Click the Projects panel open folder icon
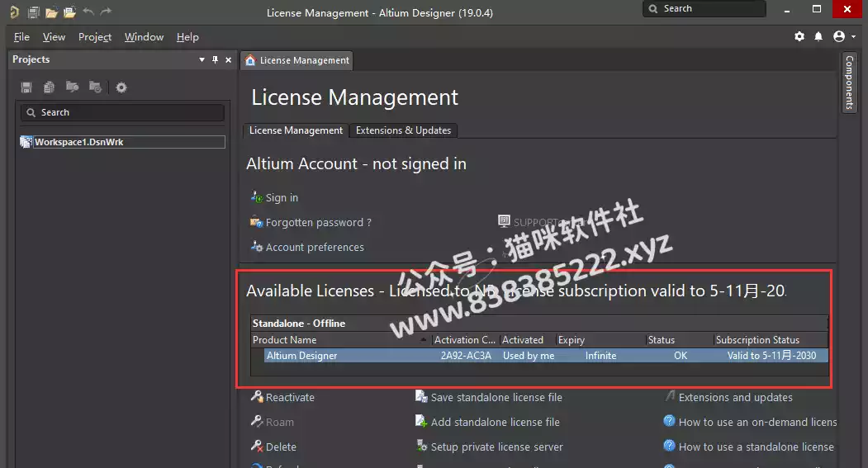 [72, 87]
